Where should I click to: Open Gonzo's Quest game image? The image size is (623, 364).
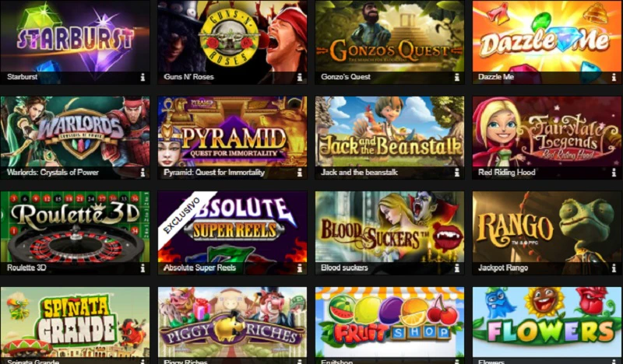tap(389, 36)
